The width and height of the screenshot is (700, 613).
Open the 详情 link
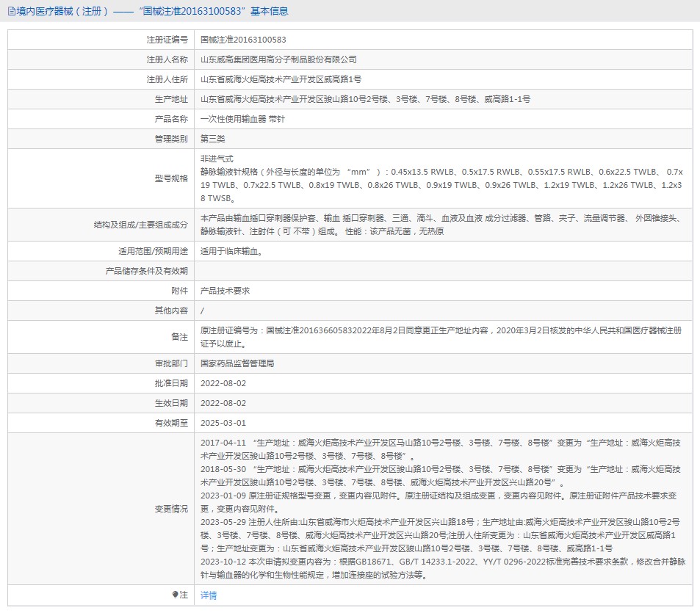[x=209, y=595]
